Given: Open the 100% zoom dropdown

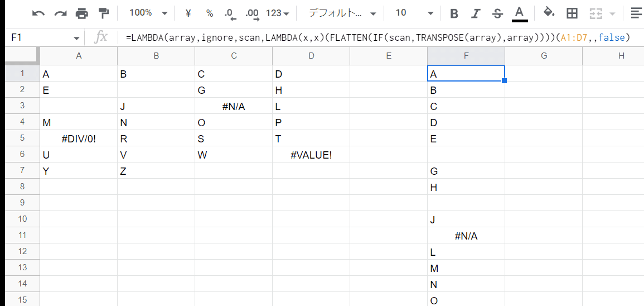Looking at the screenshot, I should point(148,13).
